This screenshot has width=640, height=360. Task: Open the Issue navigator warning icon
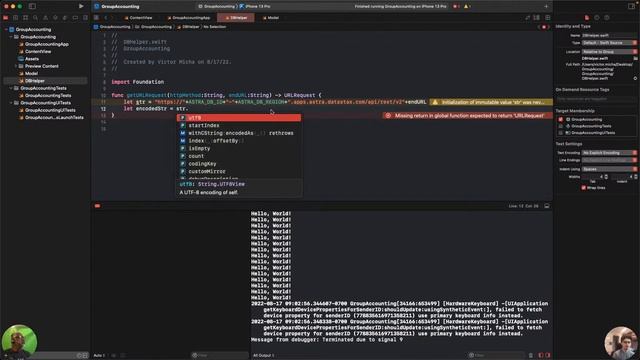45,18
